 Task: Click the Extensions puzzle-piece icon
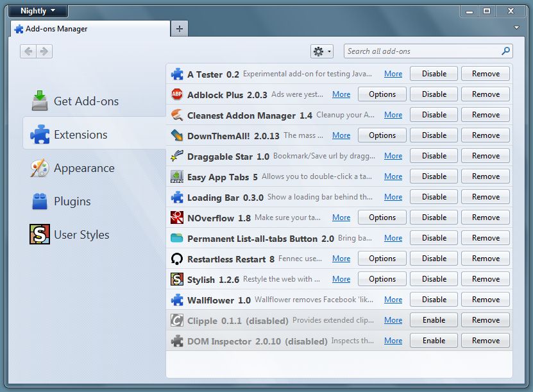(40, 135)
